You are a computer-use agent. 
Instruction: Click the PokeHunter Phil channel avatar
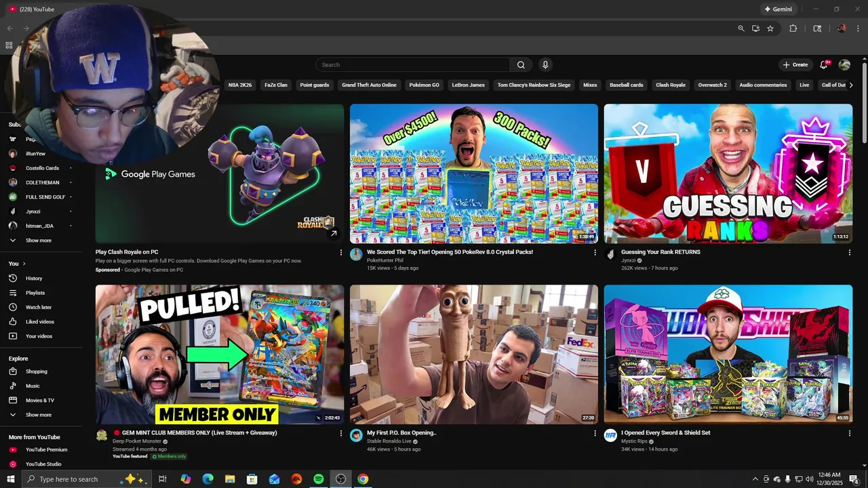pyautogui.click(x=356, y=254)
